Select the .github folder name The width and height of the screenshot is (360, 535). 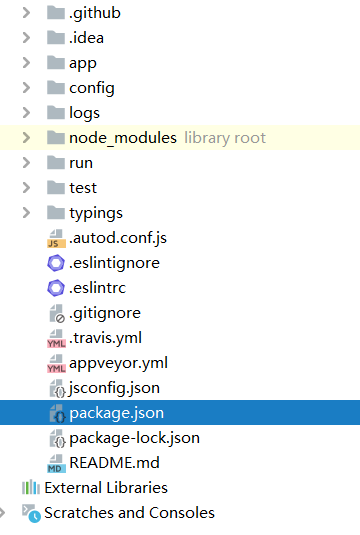[x=95, y=13]
